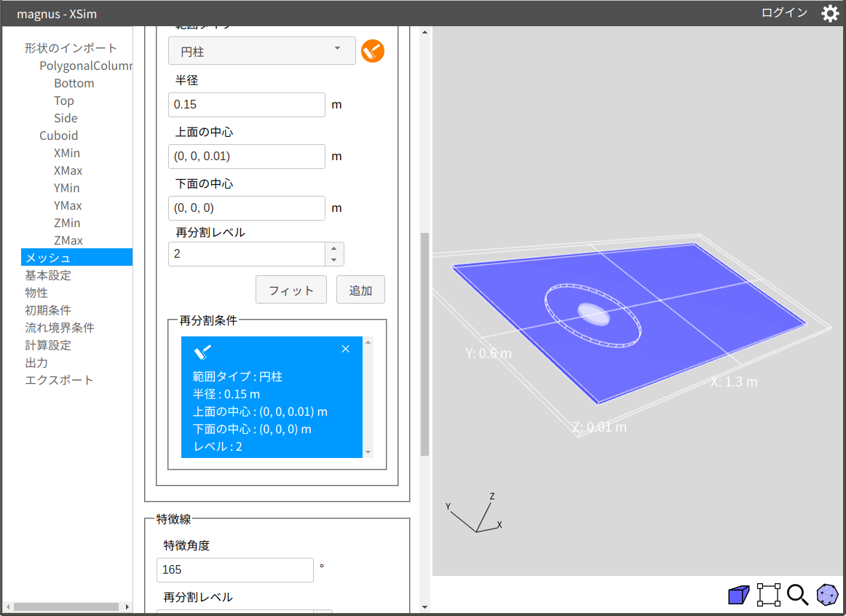Screen dimensions: 846x616
Task: Click the magnifier zoom icon
Action: click(x=797, y=595)
